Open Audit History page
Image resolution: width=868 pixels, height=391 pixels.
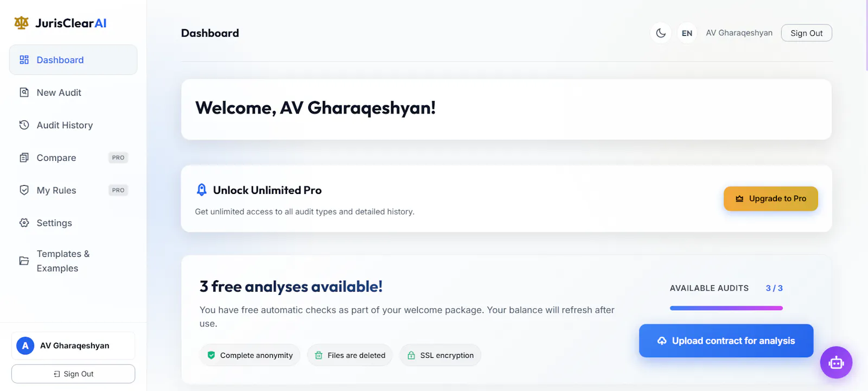[73, 125]
